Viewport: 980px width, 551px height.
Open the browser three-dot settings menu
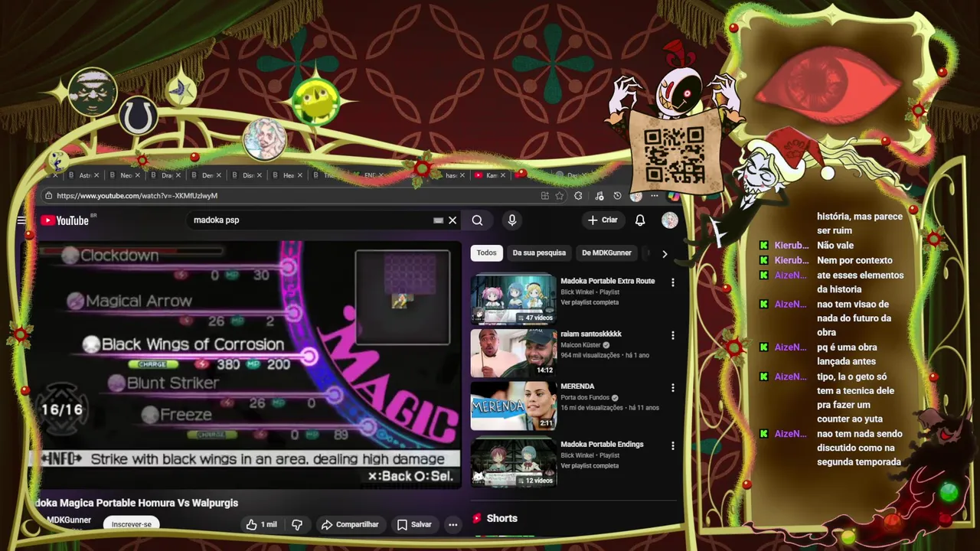655,196
